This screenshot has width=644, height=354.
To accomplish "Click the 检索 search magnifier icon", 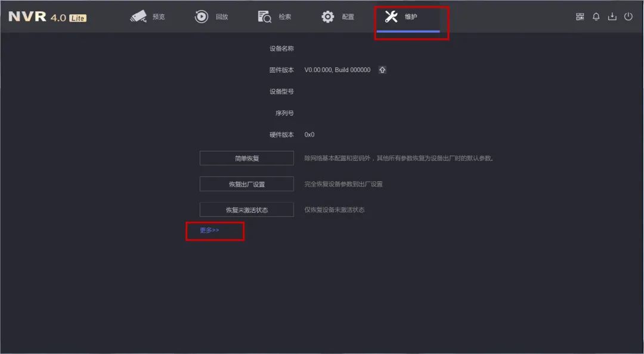I will pos(265,17).
